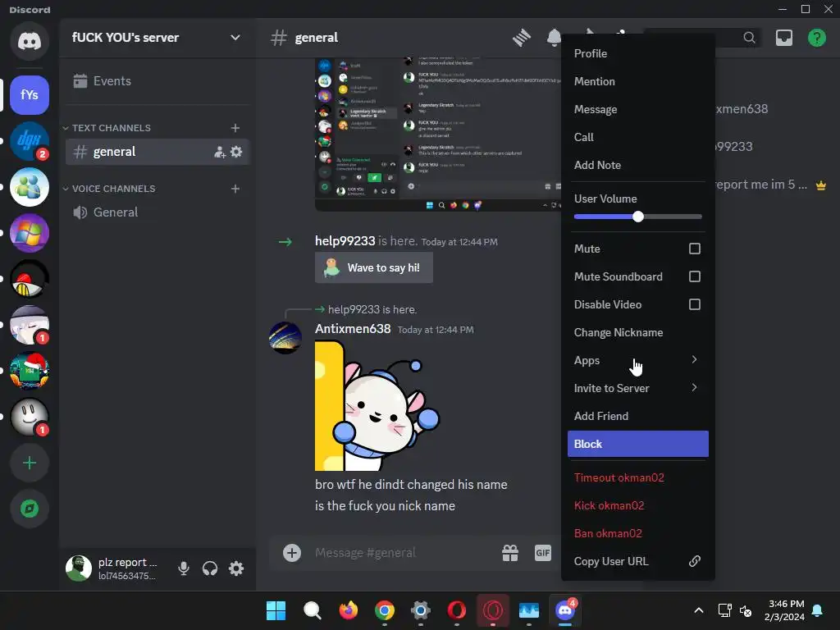
Task: Open the gift icon in message bar
Action: pos(510,553)
